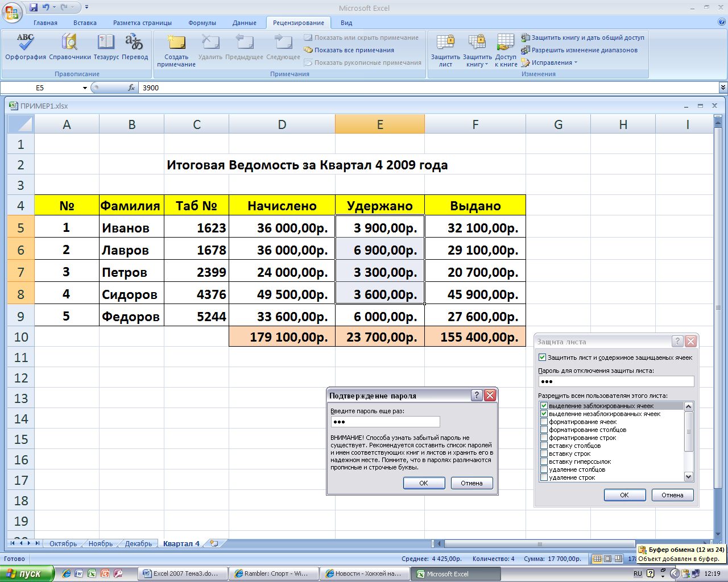Screen dimensions: 728x582
Task: Customize quick access toolbar dropdown
Action: click(x=86, y=7)
